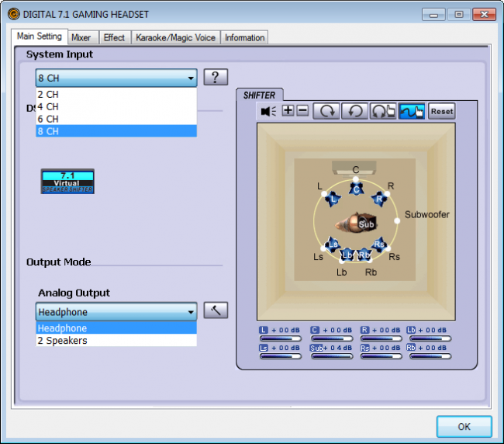Image resolution: width=504 pixels, height=444 pixels.
Task: Click the Subwoofer ring handle dot
Action: [397, 220]
